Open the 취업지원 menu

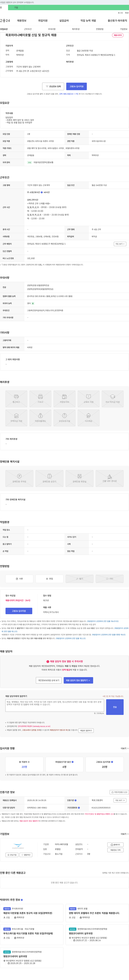pyautogui.click(x=43, y=20)
